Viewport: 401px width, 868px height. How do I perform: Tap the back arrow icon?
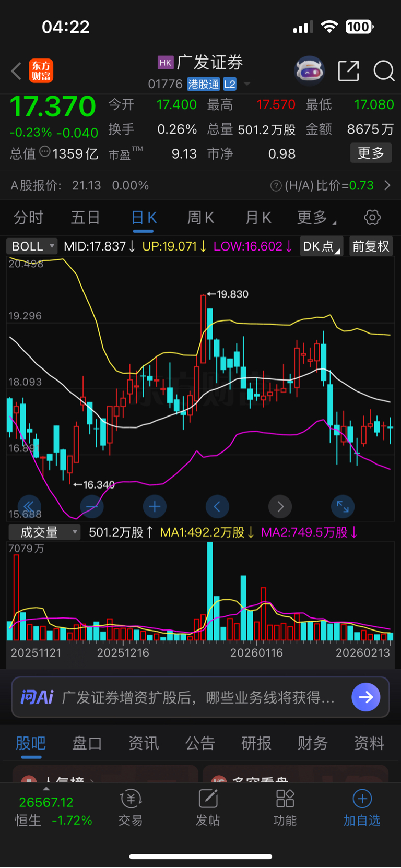tap(16, 71)
